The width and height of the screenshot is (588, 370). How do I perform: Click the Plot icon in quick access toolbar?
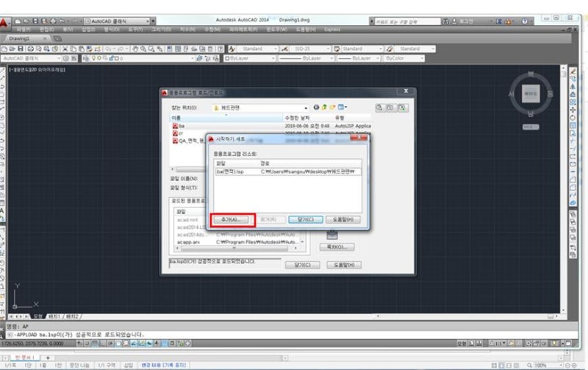pos(53,21)
